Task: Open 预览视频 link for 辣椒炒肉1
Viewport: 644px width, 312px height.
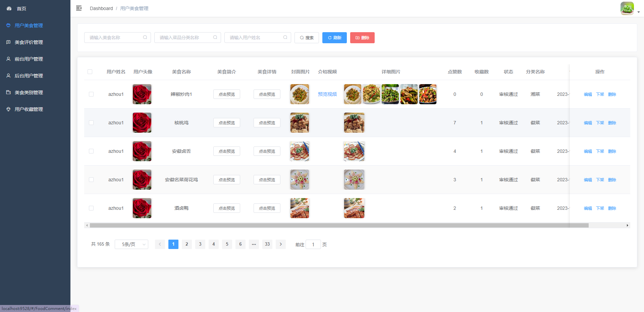Action: 327,94
